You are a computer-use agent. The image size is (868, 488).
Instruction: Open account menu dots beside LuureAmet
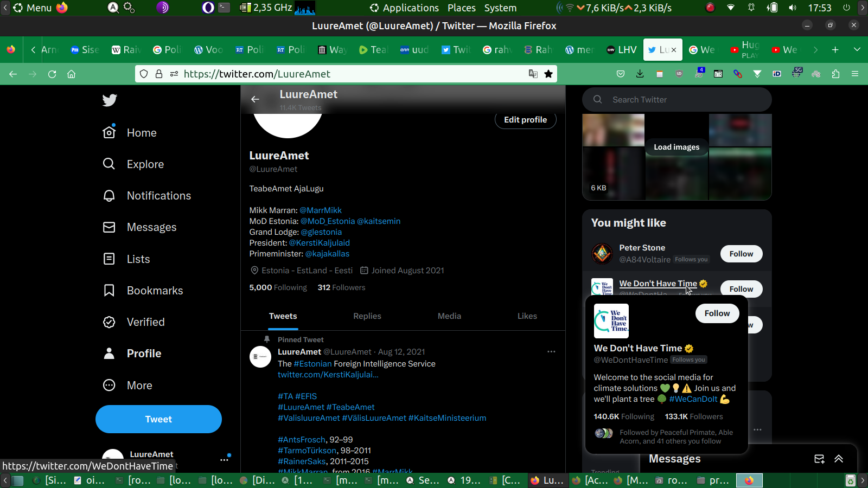(x=224, y=460)
